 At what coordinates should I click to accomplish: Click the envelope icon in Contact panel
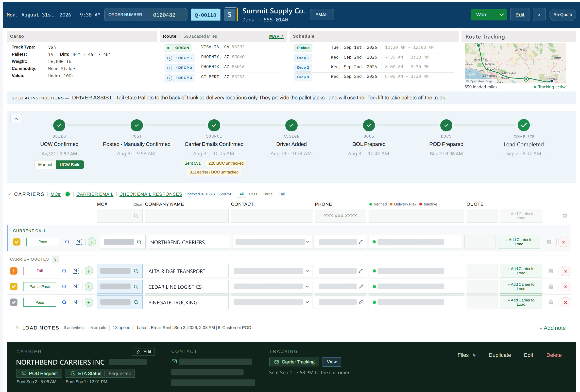pyautogui.click(x=174, y=361)
